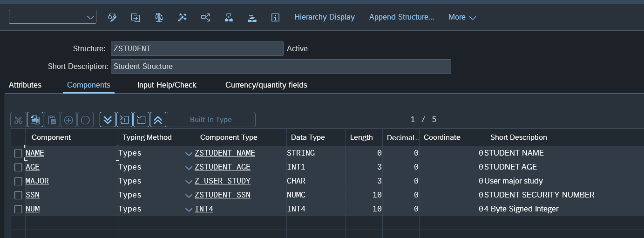Click the information 'i' toolbar icon
Screen dimensions: 644x238
pyautogui.click(x=275, y=17)
